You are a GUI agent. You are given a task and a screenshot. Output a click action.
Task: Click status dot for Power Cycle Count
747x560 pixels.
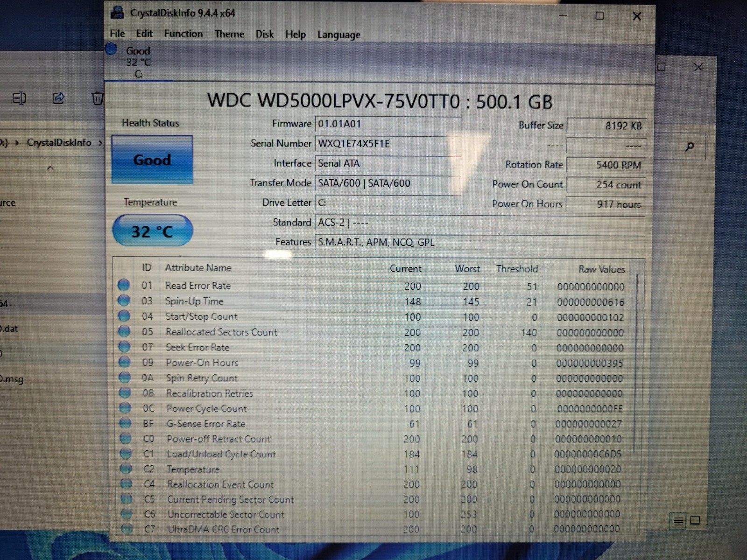click(125, 407)
